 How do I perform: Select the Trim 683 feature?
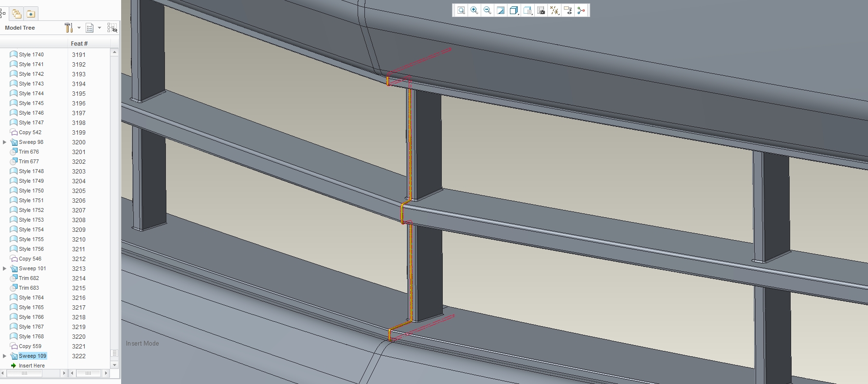point(29,288)
